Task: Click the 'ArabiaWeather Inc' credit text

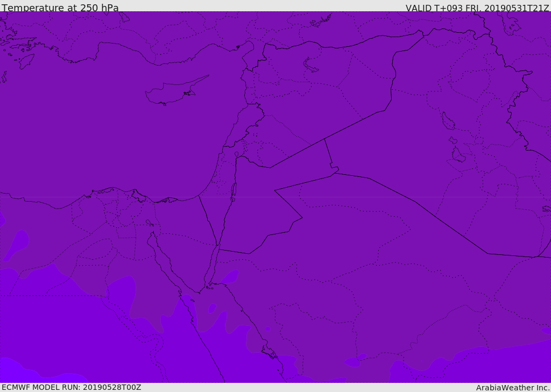Action: point(512,388)
